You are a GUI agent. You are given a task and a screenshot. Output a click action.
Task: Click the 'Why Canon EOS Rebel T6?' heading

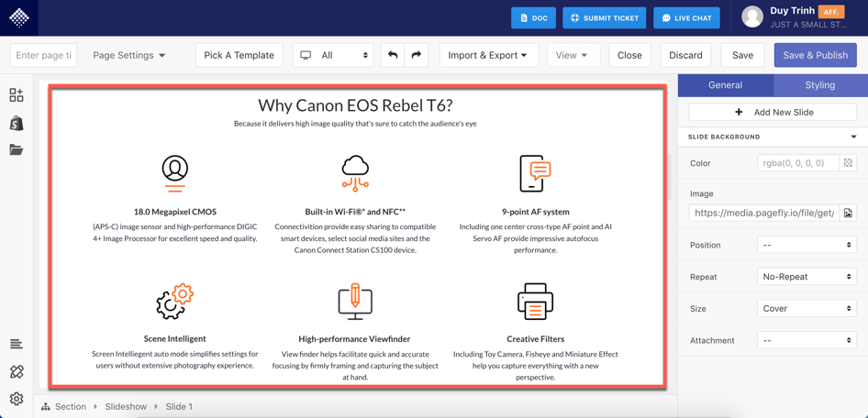(355, 105)
